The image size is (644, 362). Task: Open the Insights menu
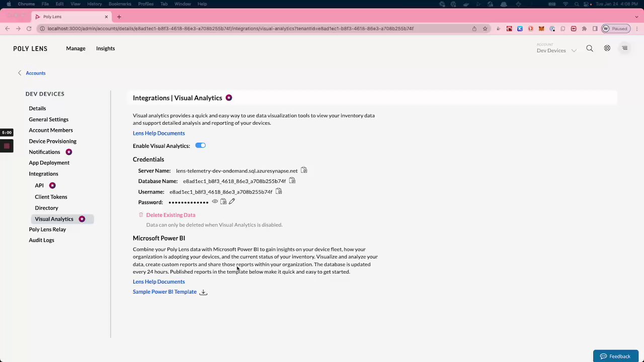[105, 48]
